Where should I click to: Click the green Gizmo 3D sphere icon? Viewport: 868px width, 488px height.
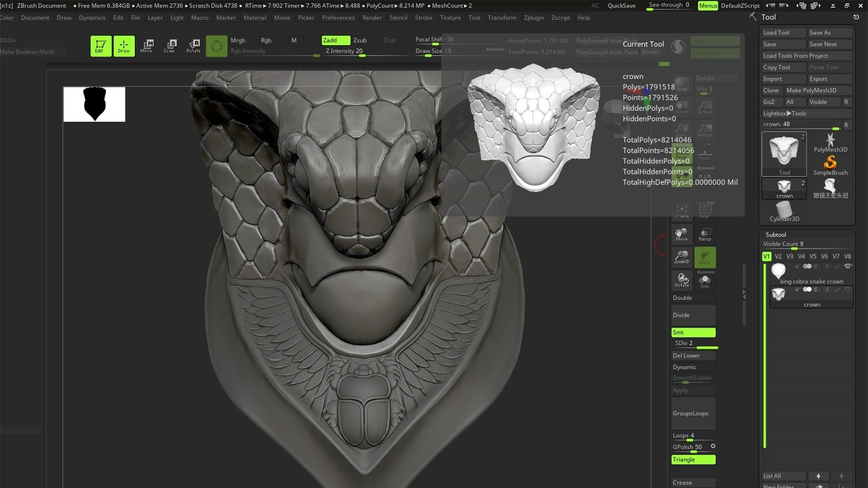point(217,46)
